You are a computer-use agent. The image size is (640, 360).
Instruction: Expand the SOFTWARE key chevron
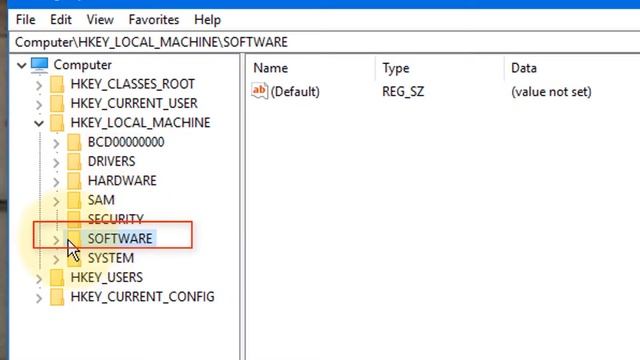[56, 240]
